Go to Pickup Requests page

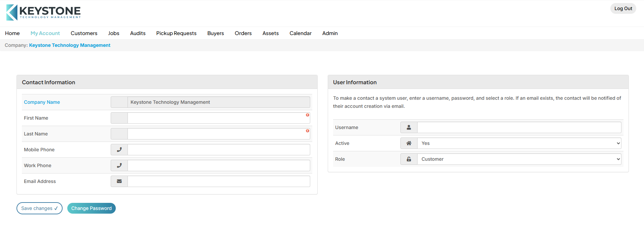(x=176, y=33)
